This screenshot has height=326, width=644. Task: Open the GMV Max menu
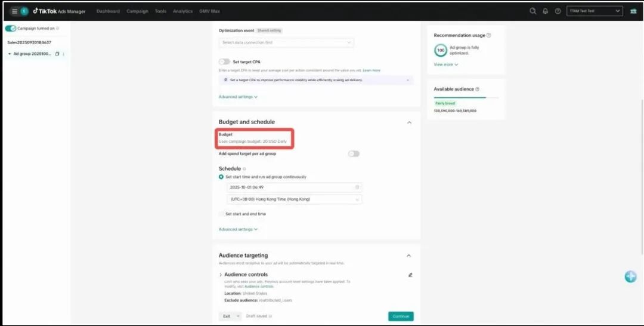click(209, 11)
